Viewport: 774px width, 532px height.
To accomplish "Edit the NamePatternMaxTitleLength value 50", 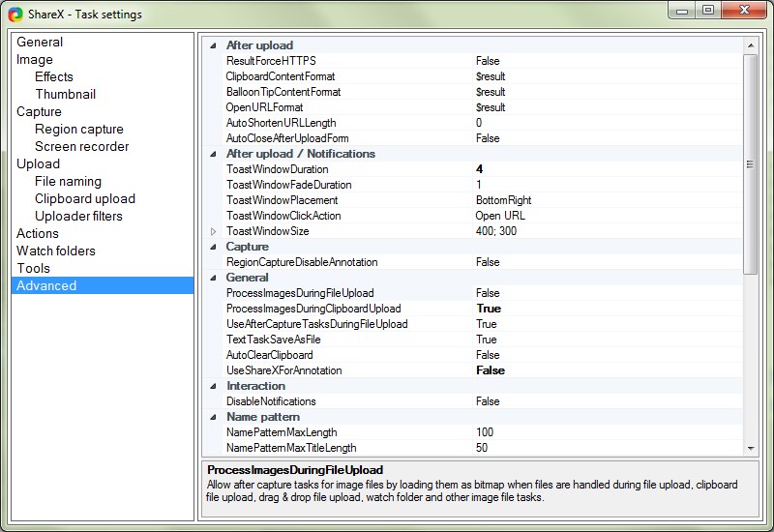I will [x=608, y=448].
